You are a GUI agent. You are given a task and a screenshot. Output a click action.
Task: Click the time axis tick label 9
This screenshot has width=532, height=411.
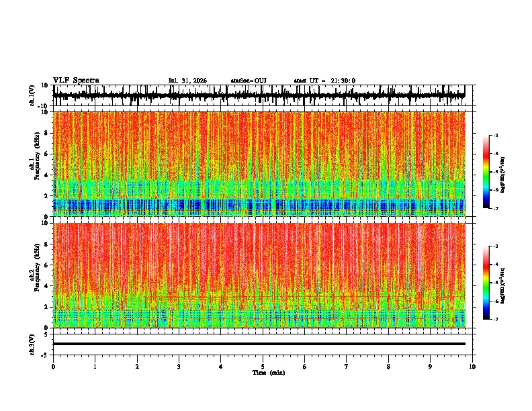430,367
